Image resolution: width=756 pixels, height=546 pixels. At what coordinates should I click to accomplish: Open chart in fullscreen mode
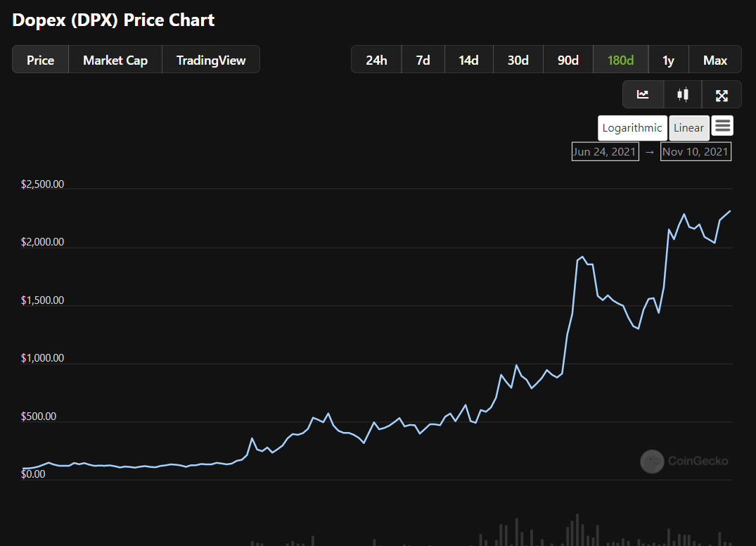click(x=722, y=94)
